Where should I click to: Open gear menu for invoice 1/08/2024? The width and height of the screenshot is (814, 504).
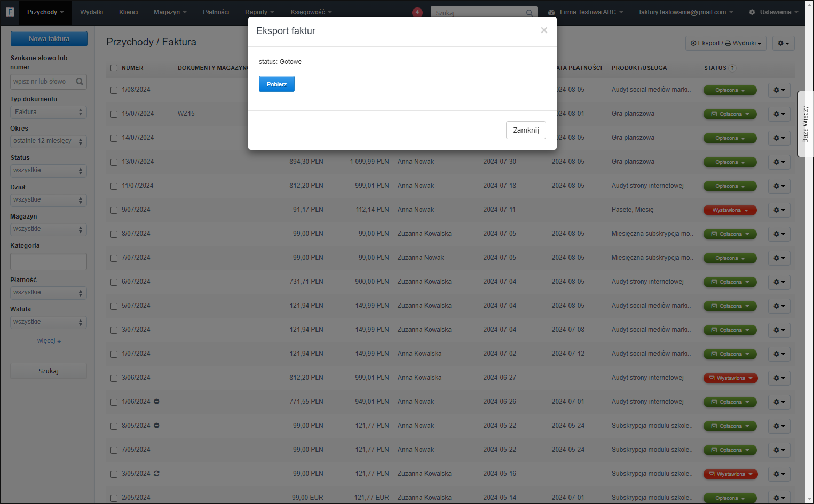779,90
